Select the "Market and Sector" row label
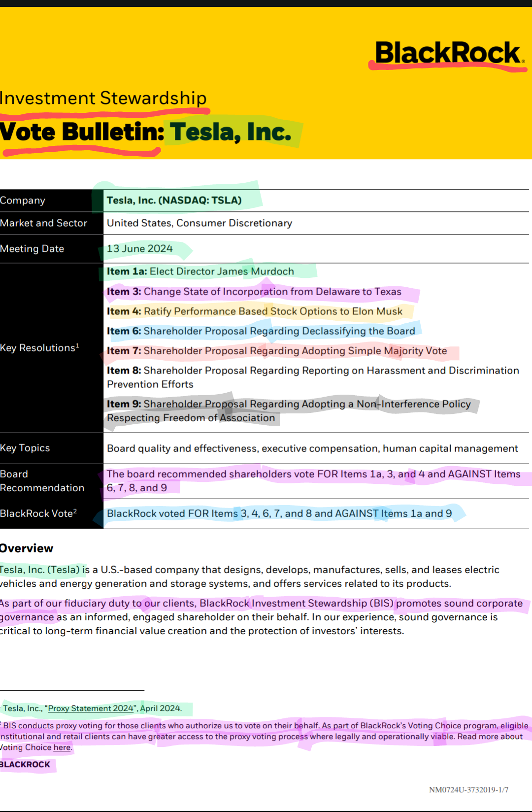 pos(43,223)
